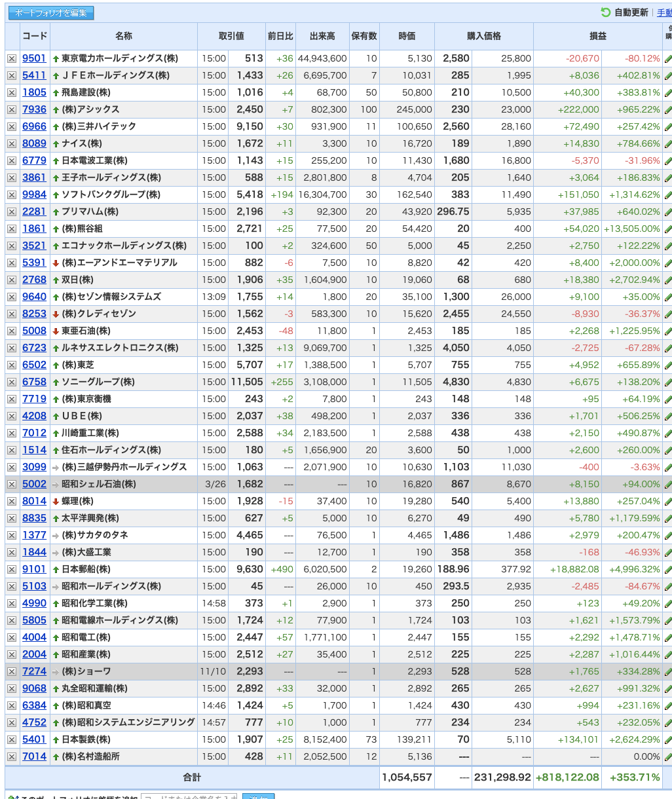This screenshot has height=799, width=672.
Task: Open stock code 6758 link
Action: pos(34,382)
